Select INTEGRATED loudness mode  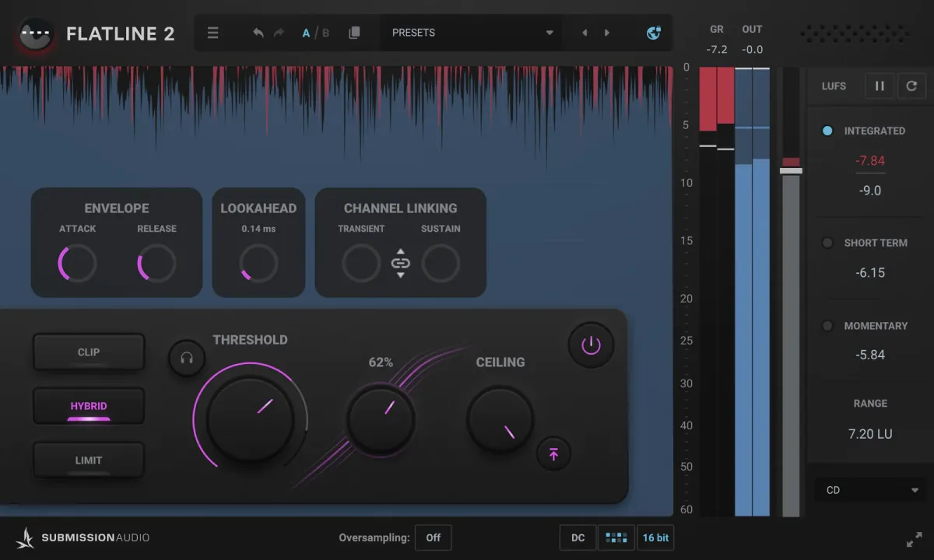[827, 131]
